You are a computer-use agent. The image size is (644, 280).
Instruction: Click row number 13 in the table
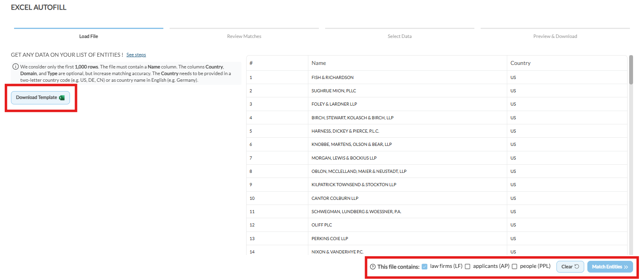(x=252, y=239)
